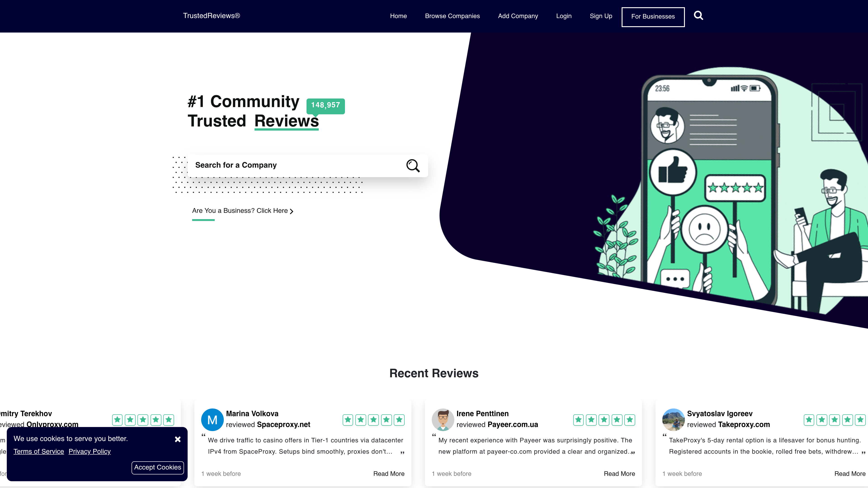Accept Cookies in the cookie banner

click(158, 467)
